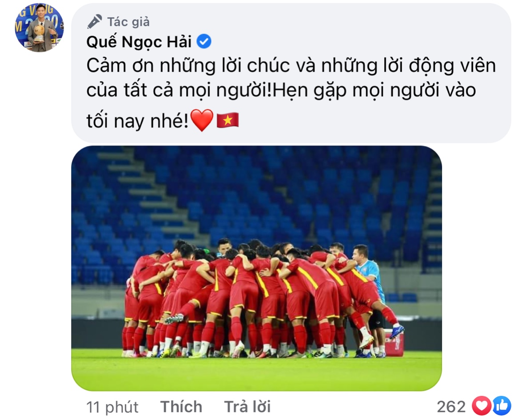Click the red heart emoji in the comment
The image size is (526, 420).
tap(202, 120)
